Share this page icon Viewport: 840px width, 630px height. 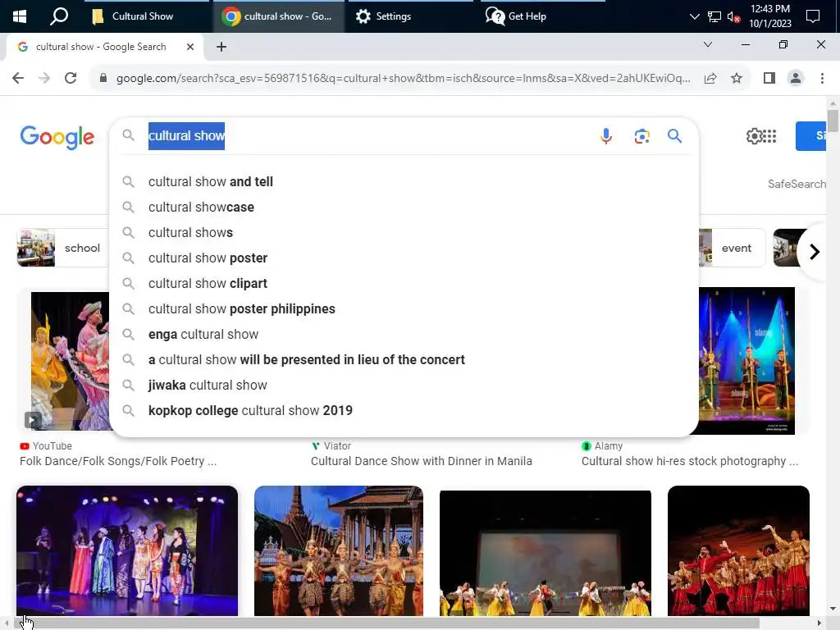click(x=710, y=78)
